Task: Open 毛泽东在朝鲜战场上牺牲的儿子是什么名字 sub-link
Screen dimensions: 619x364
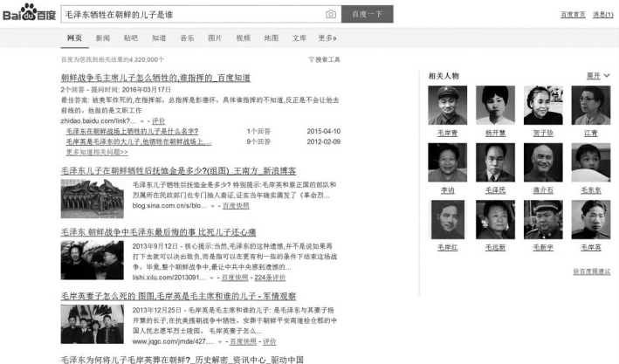Action: (x=132, y=131)
